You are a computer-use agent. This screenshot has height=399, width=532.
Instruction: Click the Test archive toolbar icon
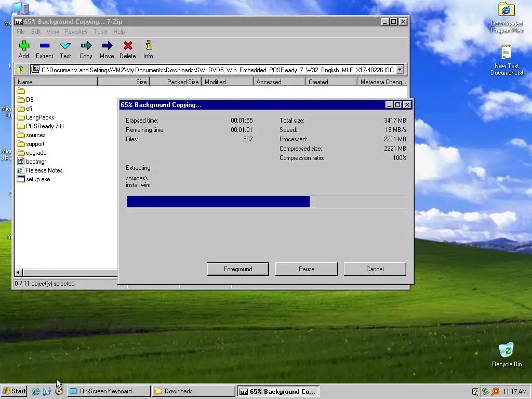(x=65, y=49)
